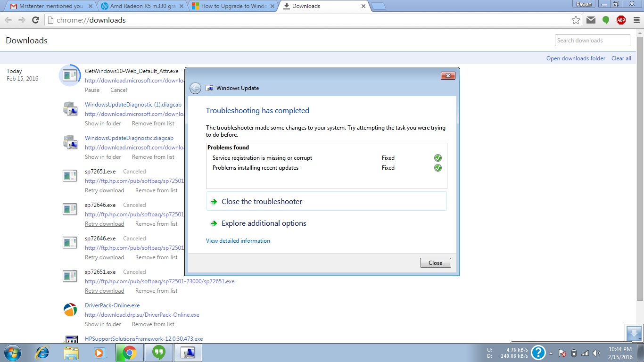Click the back arrow in Windows Update dialog
644x362 pixels.
click(x=195, y=88)
